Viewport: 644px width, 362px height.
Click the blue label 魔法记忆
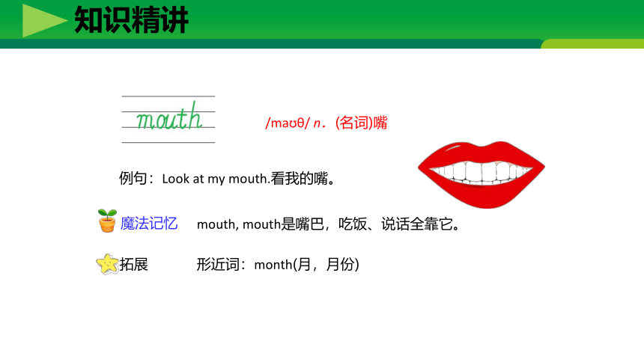149,224
